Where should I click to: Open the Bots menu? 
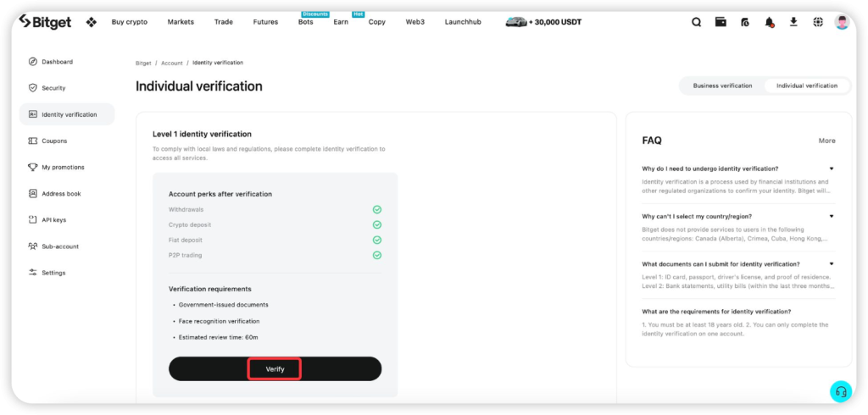(305, 22)
